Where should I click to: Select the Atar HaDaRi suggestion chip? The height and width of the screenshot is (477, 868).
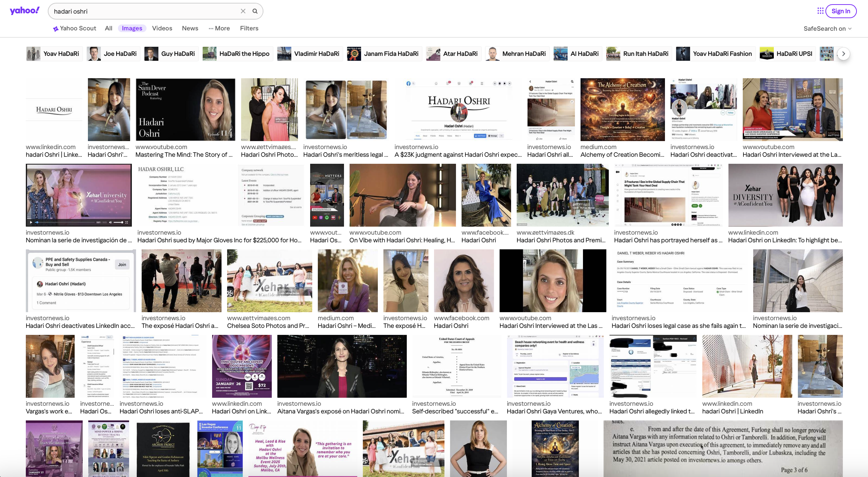(454, 54)
